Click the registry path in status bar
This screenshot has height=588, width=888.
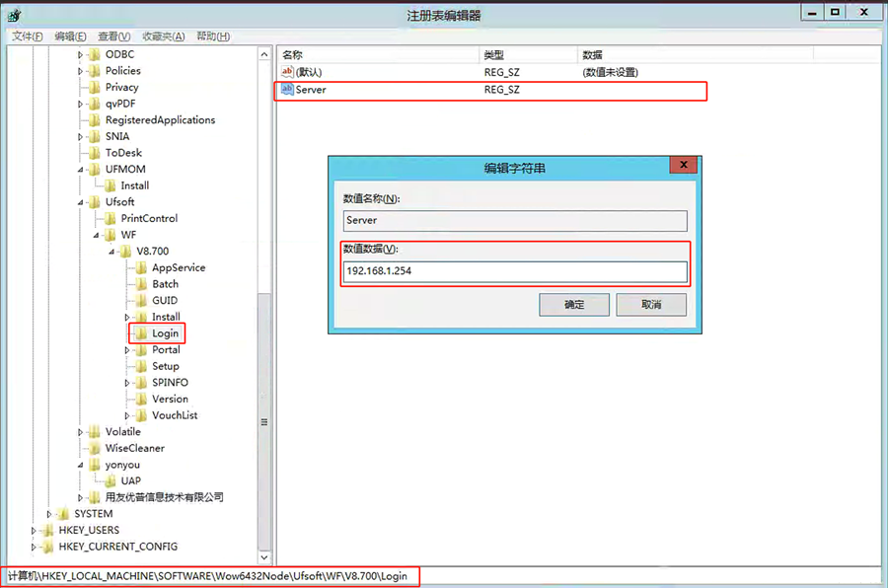[x=207, y=576]
